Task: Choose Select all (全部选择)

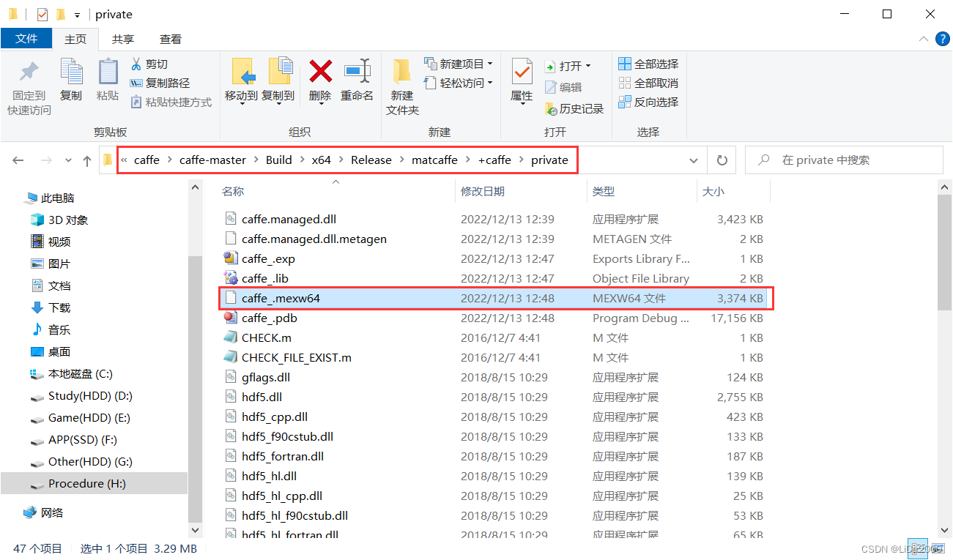Action: point(648,64)
